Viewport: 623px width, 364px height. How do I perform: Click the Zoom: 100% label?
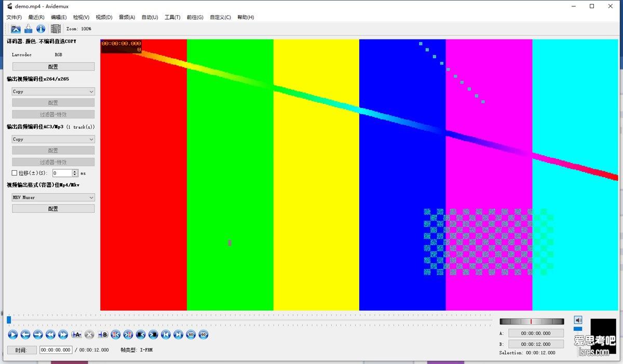point(79,29)
